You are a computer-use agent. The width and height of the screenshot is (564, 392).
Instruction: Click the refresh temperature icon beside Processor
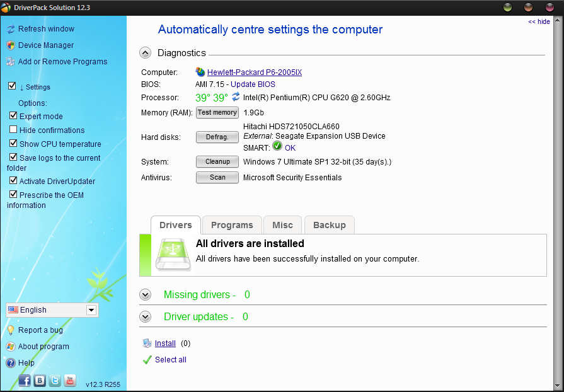coord(236,97)
